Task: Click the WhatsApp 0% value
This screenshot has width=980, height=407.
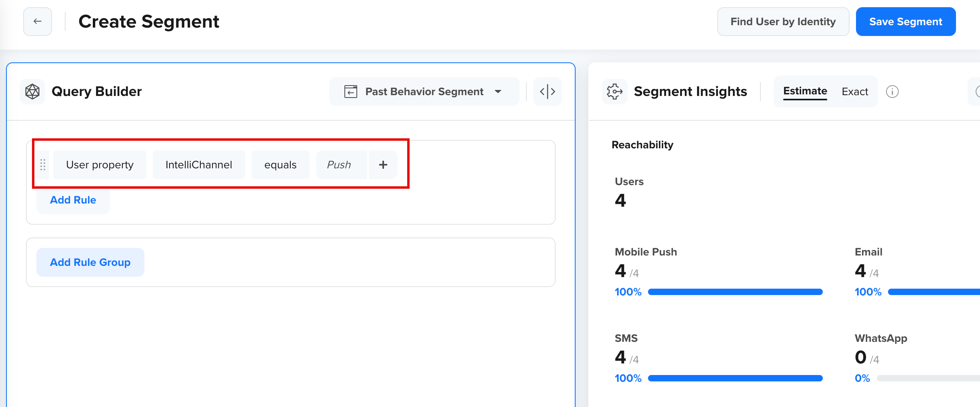Action: 862,378
